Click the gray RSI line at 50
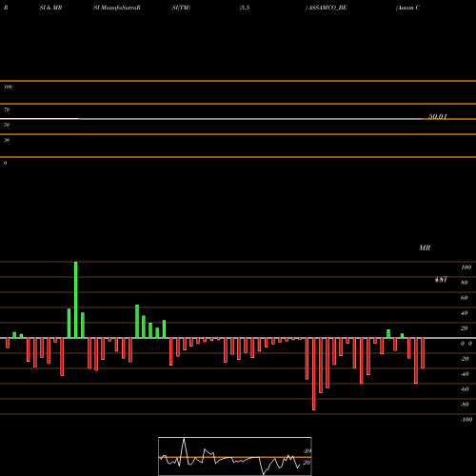This screenshot has height=476, width=476. click(250, 119)
